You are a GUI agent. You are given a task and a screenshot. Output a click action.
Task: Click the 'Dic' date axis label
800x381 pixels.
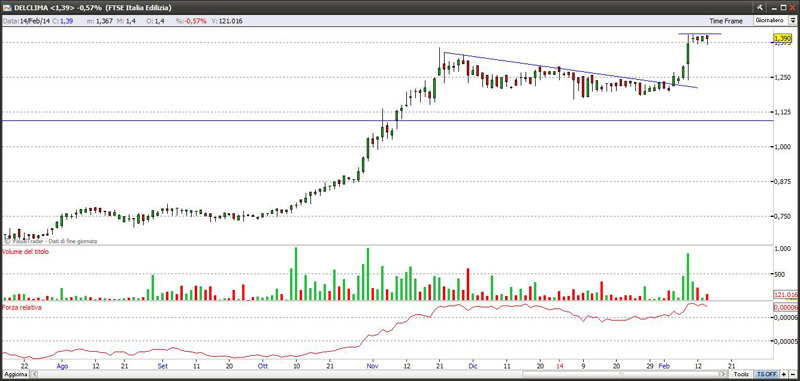[x=473, y=366]
